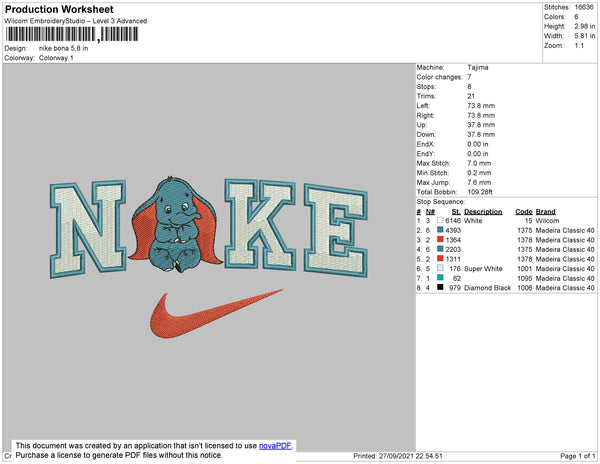Open the novaPDF hyperlink
600x464 pixels.
click(x=275, y=446)
